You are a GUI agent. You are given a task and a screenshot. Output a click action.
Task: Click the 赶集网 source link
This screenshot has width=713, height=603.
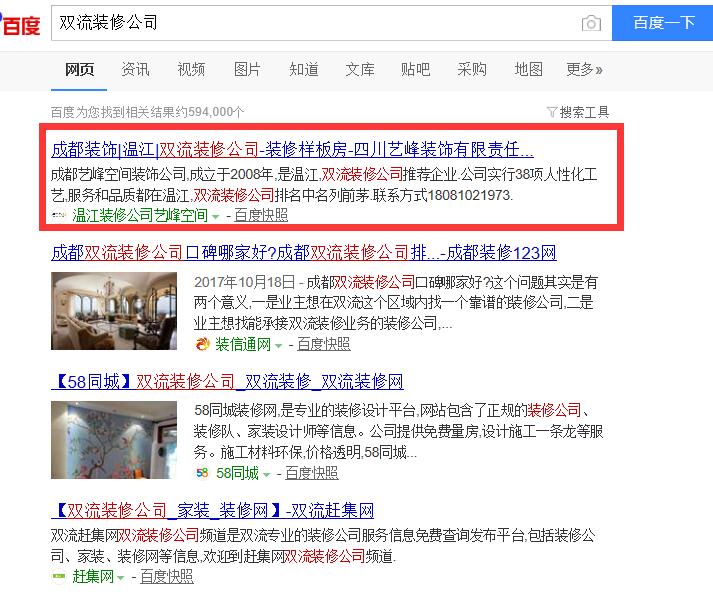point(93,577)
